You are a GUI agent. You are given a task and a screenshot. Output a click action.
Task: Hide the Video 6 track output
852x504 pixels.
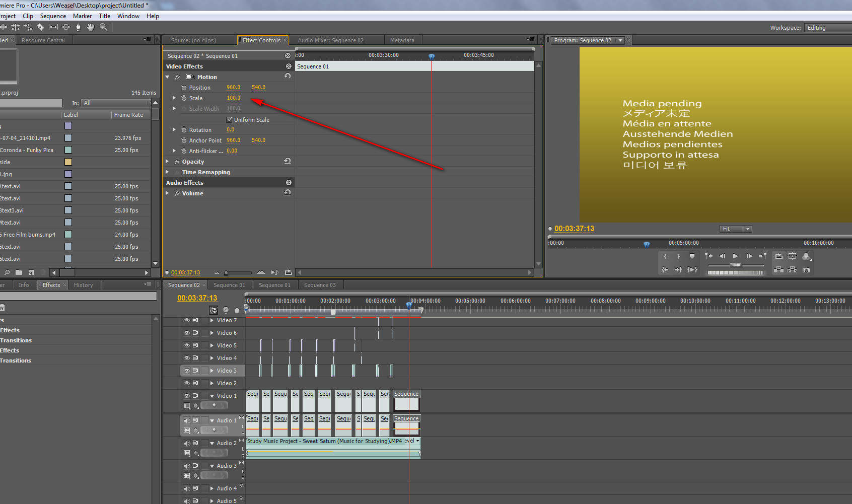(187, 333)
